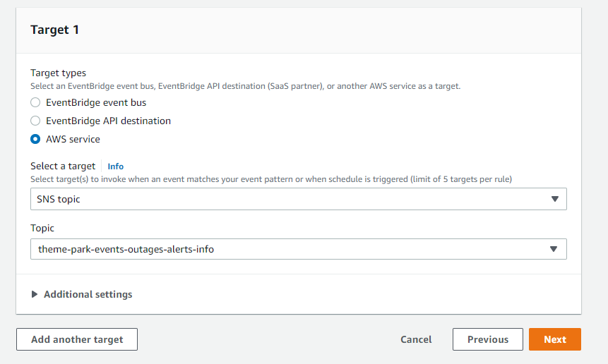Open the theme-park-events-outages-alerts-info topic dropdown
Image resolution: width=608 pixels, height=364 pixels.
pyautogui.click(x=299, y=249)
